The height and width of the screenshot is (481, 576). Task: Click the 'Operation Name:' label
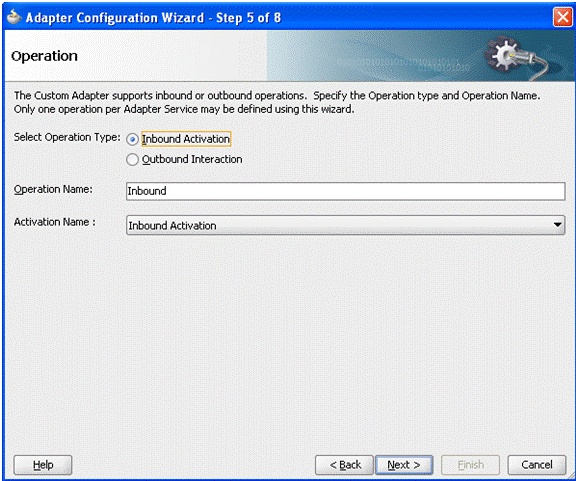point(53,189)
